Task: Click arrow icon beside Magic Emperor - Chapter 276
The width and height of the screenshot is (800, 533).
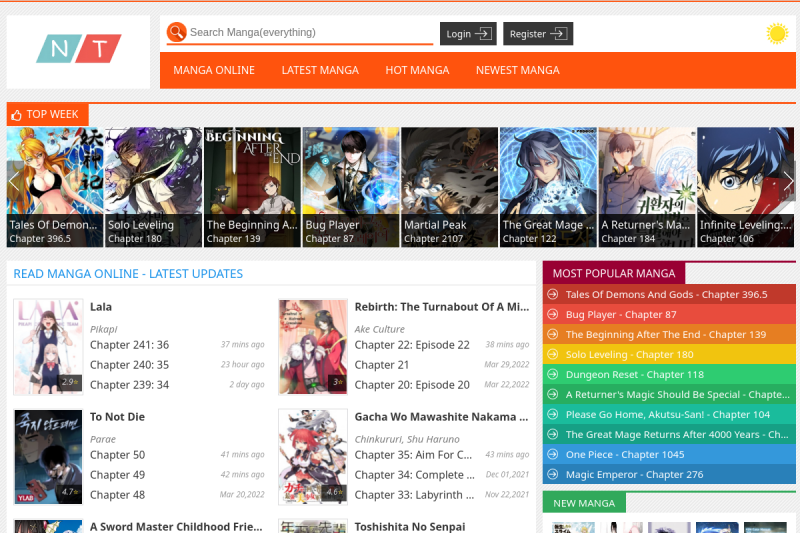Action: click(x=553, y=474)
